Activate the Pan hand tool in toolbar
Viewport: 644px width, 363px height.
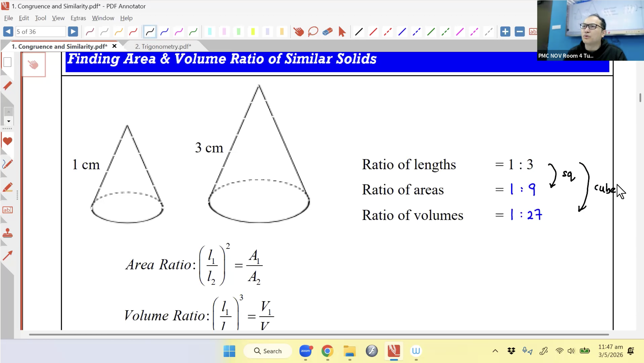299,32
